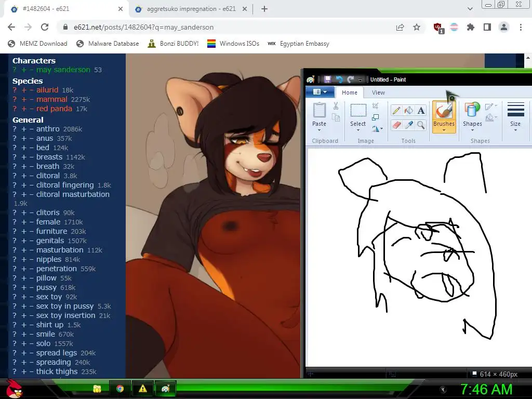Open a new browser tab
This screenshot has width=532, height=399.
coord(264,9)
